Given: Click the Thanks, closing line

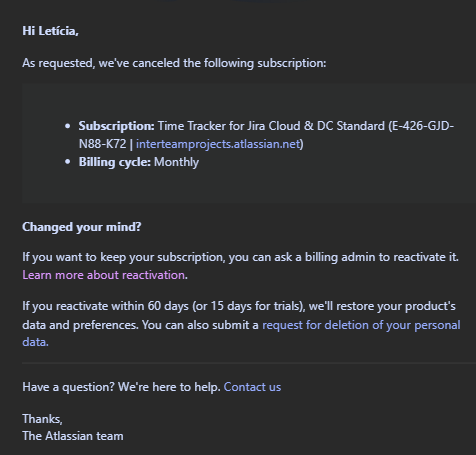Looking at the screenshot, I should 42,419.
